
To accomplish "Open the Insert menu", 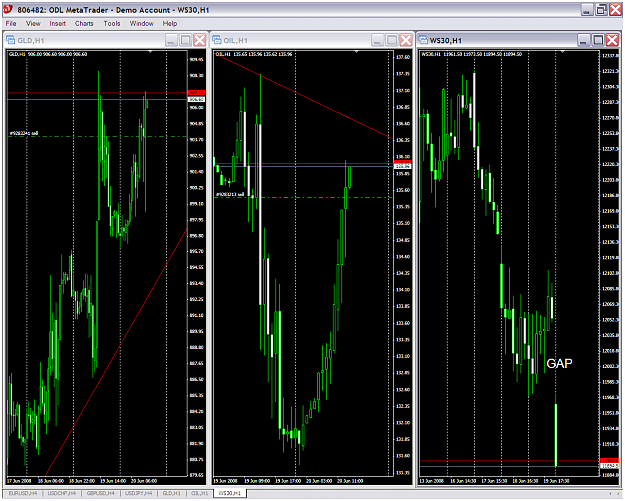I will coord(57,24).
